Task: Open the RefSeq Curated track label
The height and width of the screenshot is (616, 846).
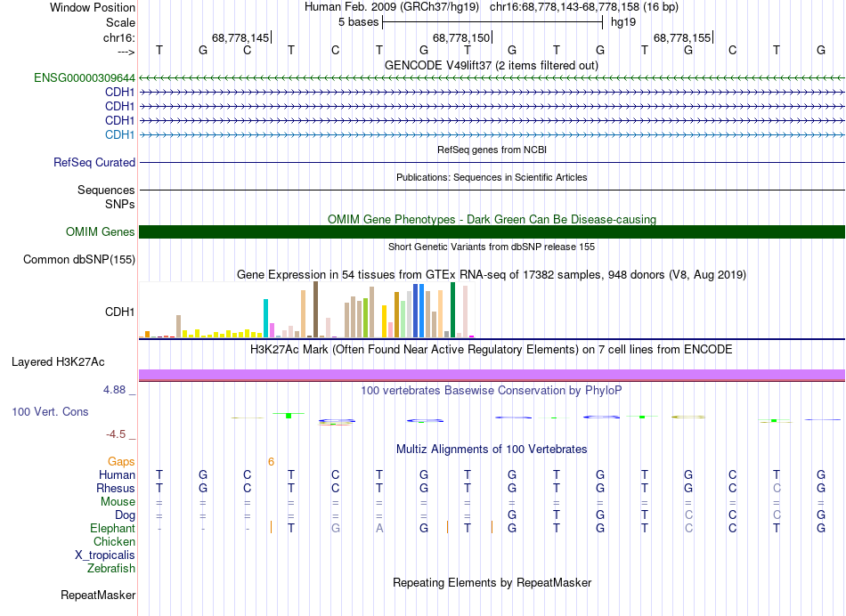Action: coord(94,163)
